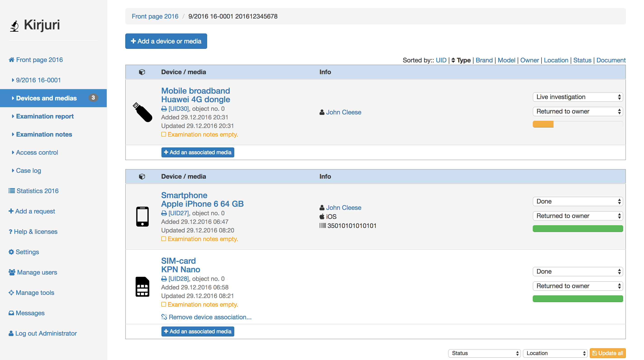This screenshot has width=644, height=360.
Task: Open Case log in sidebar
Action: tap(28, 171)
